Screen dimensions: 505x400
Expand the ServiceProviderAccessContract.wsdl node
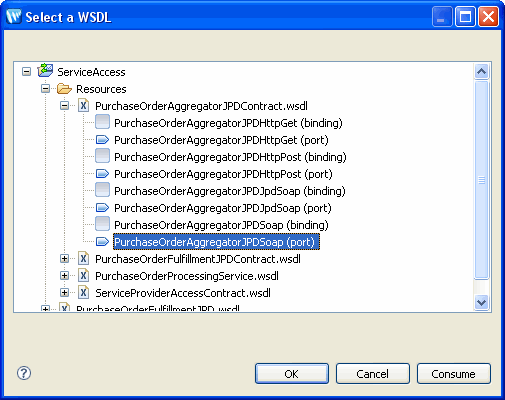64,293
